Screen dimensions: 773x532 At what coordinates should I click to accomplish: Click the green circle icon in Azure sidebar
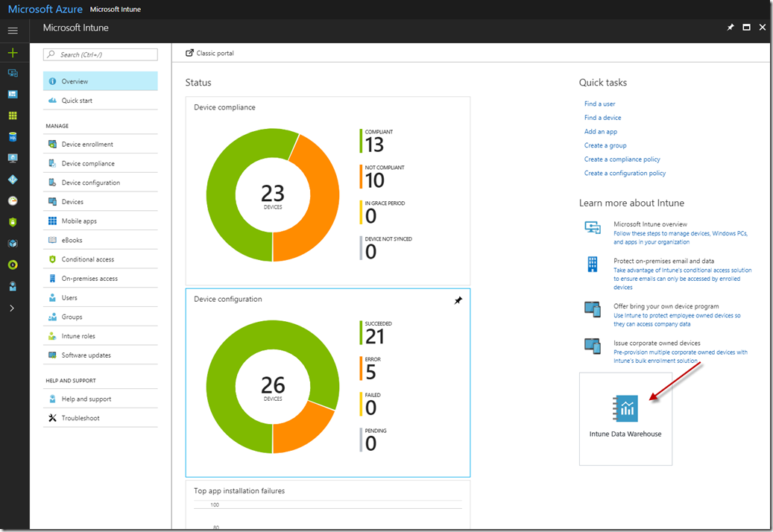[13, 265]
